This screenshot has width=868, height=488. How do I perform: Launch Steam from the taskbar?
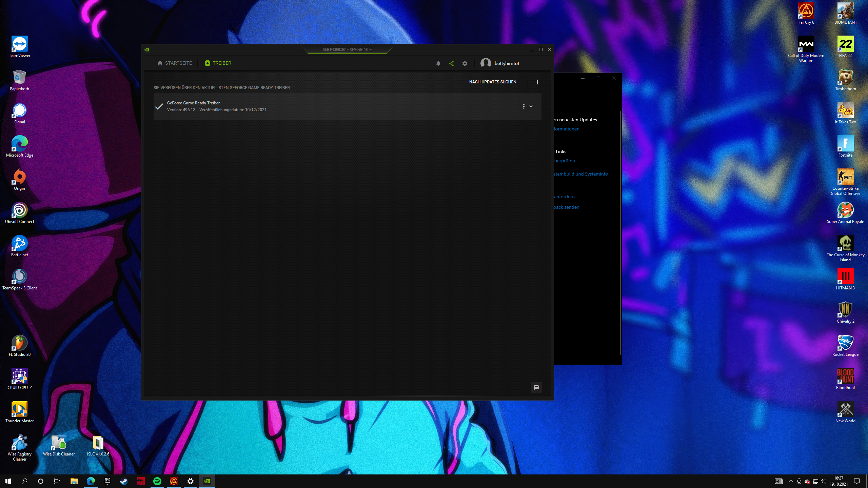124,481
